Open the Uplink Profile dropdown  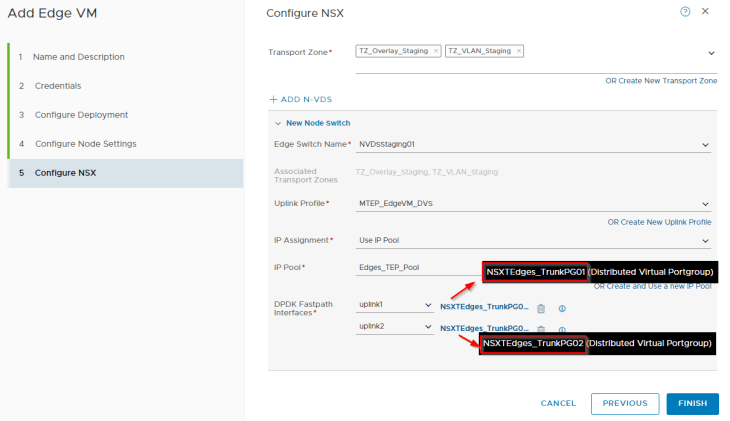click(705, 204)
